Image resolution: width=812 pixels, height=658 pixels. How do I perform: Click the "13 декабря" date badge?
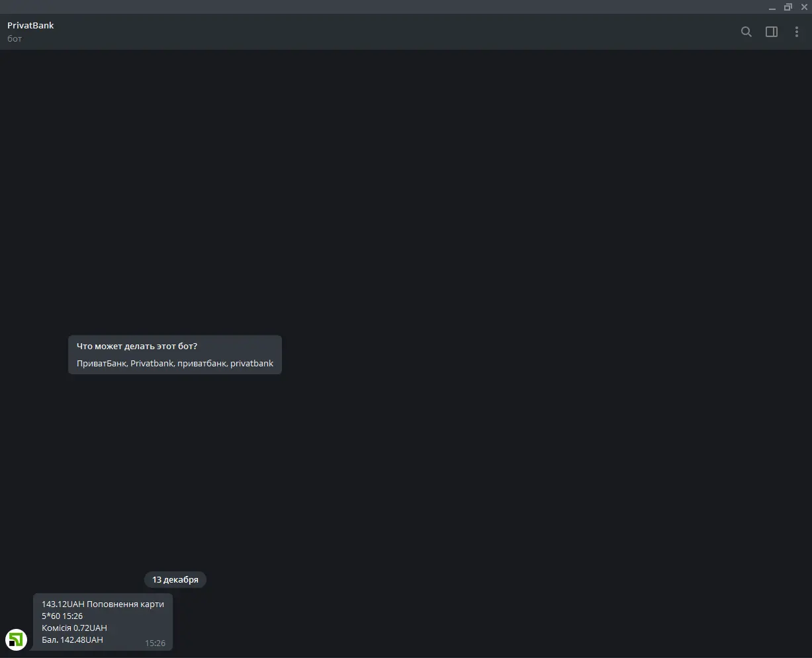tap(175, 580)
